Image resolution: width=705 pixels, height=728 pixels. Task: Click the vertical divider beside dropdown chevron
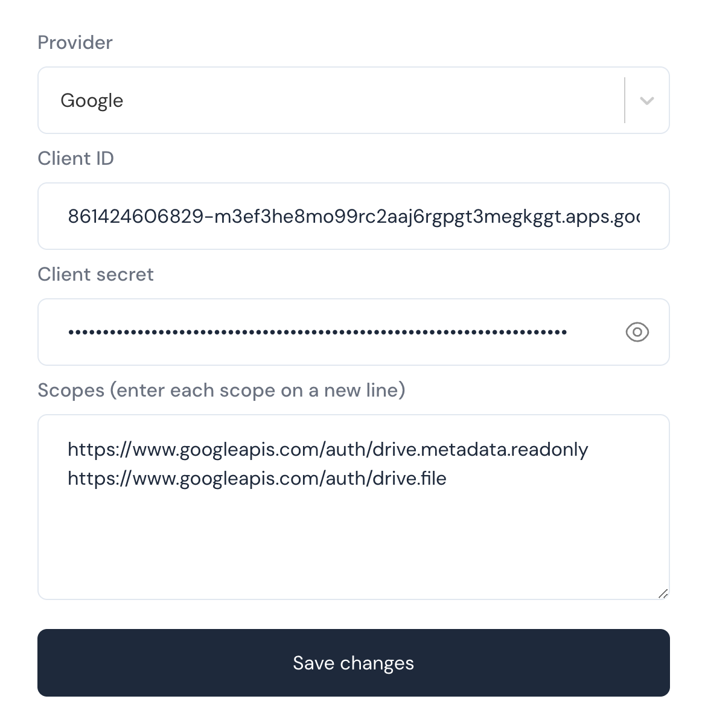625,100
